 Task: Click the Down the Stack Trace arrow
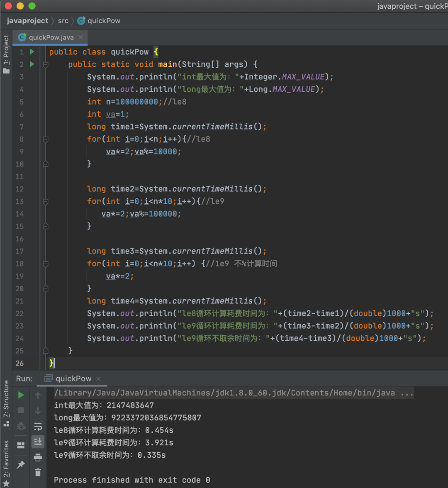pos(38,411)
